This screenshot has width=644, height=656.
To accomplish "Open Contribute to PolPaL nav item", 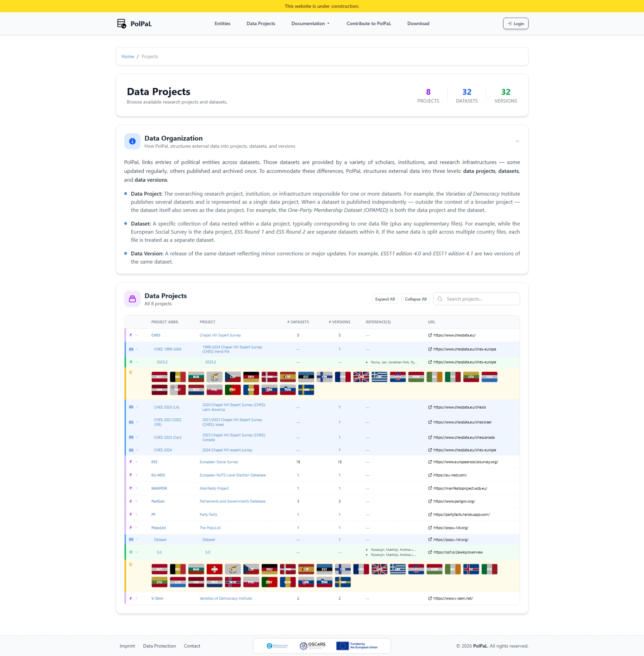I will tap(369, 24).
